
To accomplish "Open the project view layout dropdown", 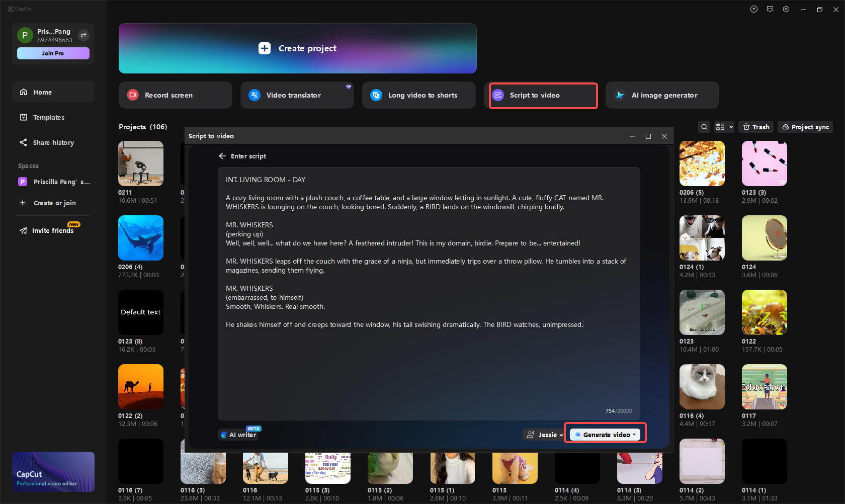I will pyautogui.click(x=724, y=127).
